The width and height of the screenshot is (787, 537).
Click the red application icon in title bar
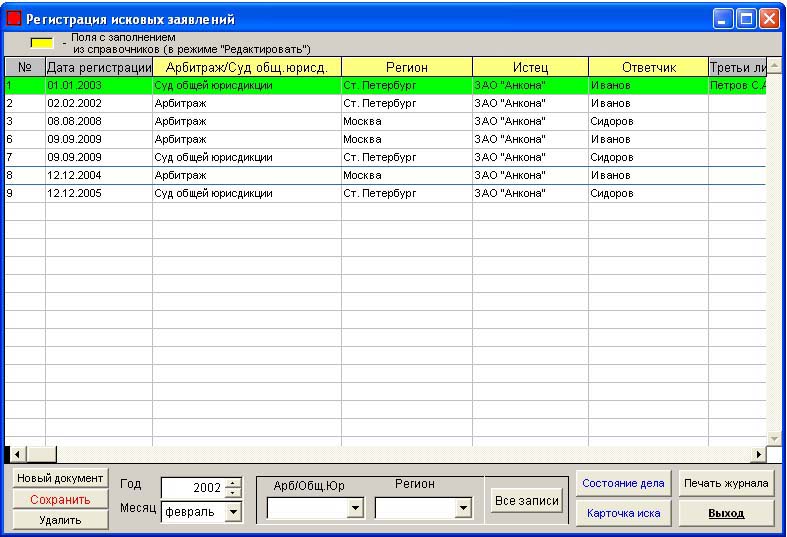click(x=14, y=19)
